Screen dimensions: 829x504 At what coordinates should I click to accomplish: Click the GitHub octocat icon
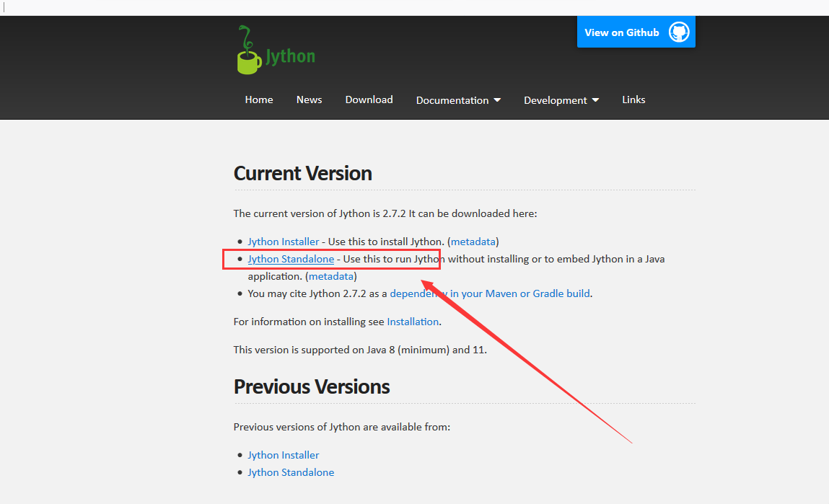pos(679,32)
